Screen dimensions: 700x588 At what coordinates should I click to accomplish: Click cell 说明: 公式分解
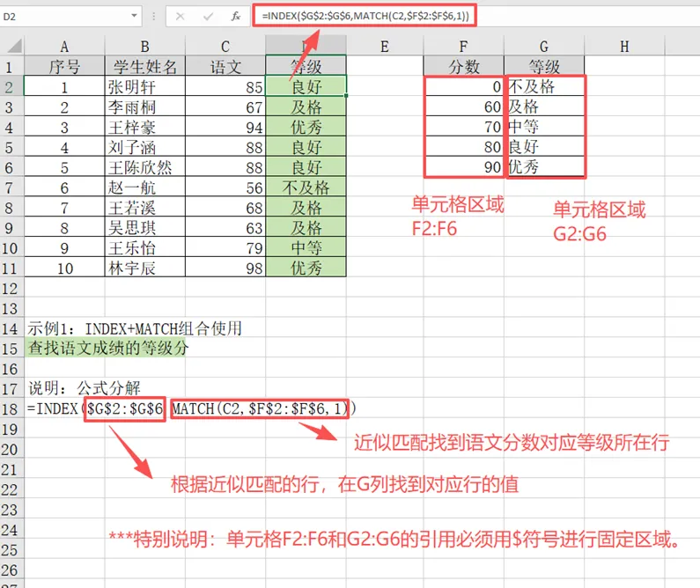84,388
